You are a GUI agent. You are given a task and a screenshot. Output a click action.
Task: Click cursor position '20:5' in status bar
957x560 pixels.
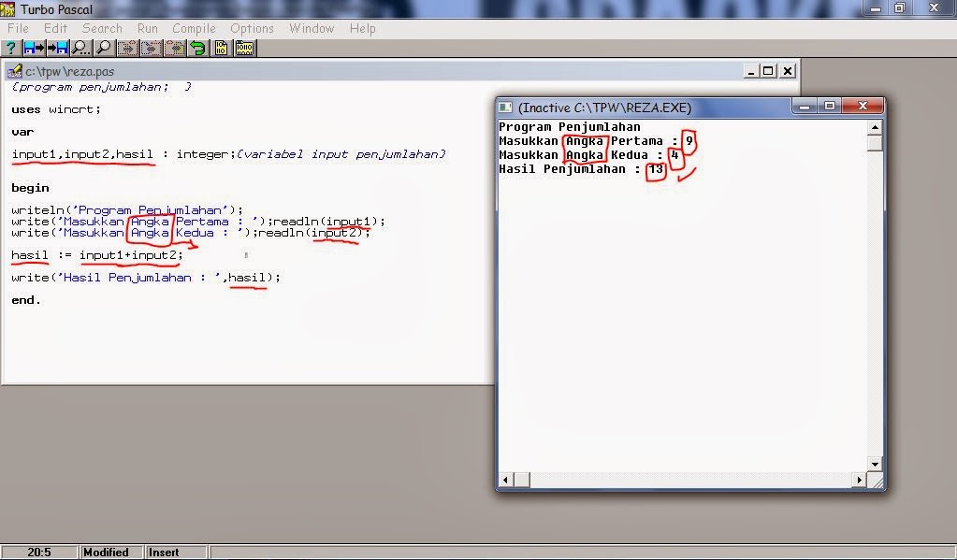pyautogui.click(x=39, y=553)
